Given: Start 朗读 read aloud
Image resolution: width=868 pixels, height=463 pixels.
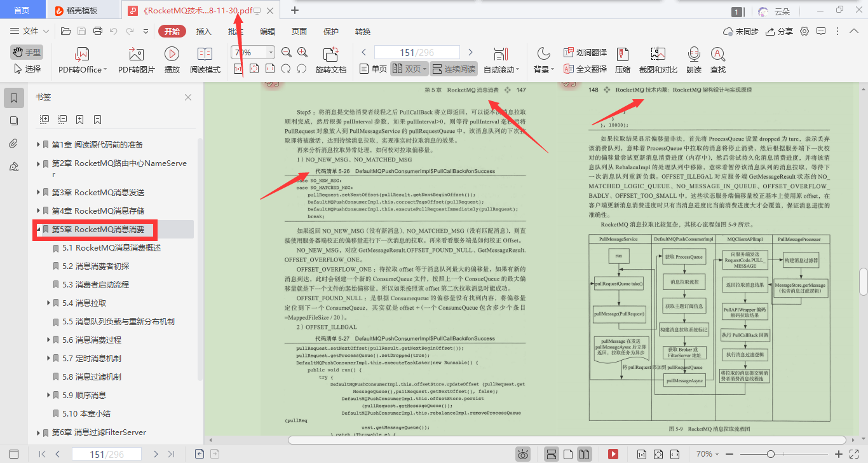Looking at the screenshot, I should [694, 60].
